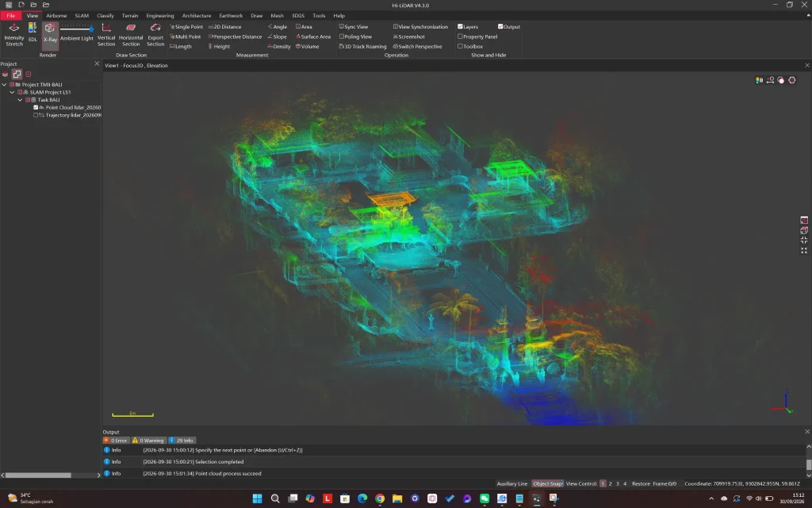Uncheck the Output checkbox
This screenshot has width=812, height=508.
click(x=500, y=26)
